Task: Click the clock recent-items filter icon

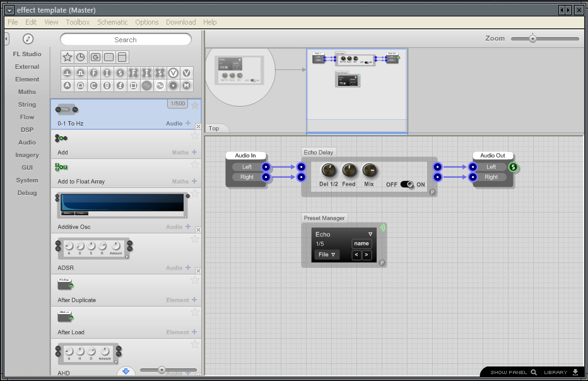Action: pyautogui.click(x=80, y=57)
